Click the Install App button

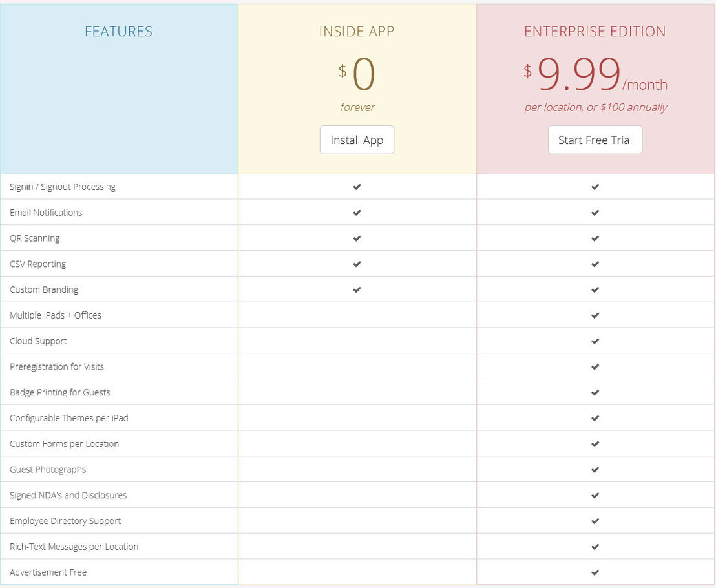(x=357, y=140)
